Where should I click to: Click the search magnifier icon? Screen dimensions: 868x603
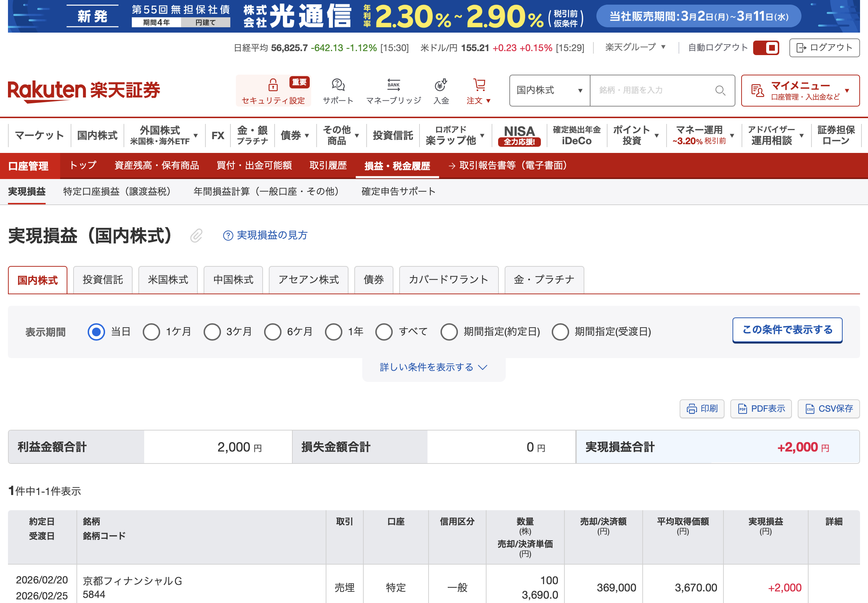tap(720, 91)
